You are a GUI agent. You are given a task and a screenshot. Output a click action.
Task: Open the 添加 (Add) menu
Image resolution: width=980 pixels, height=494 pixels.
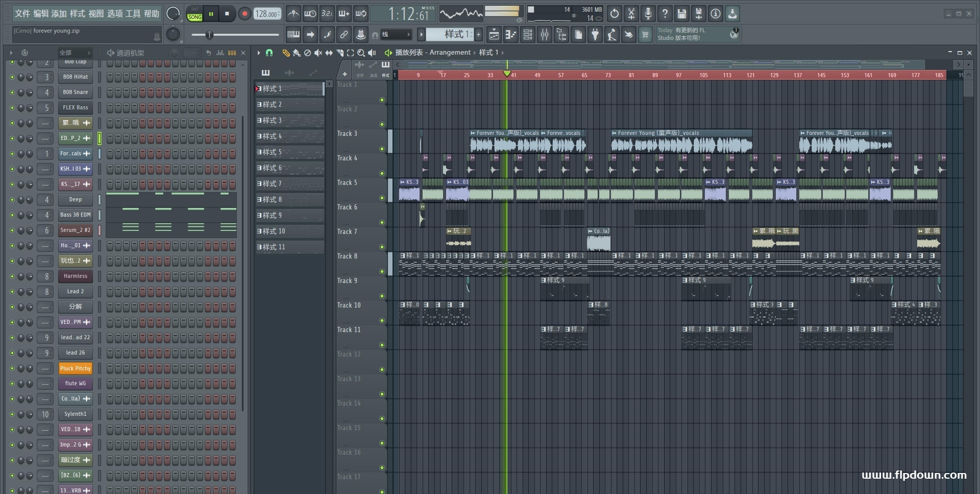tap(59, 14)
